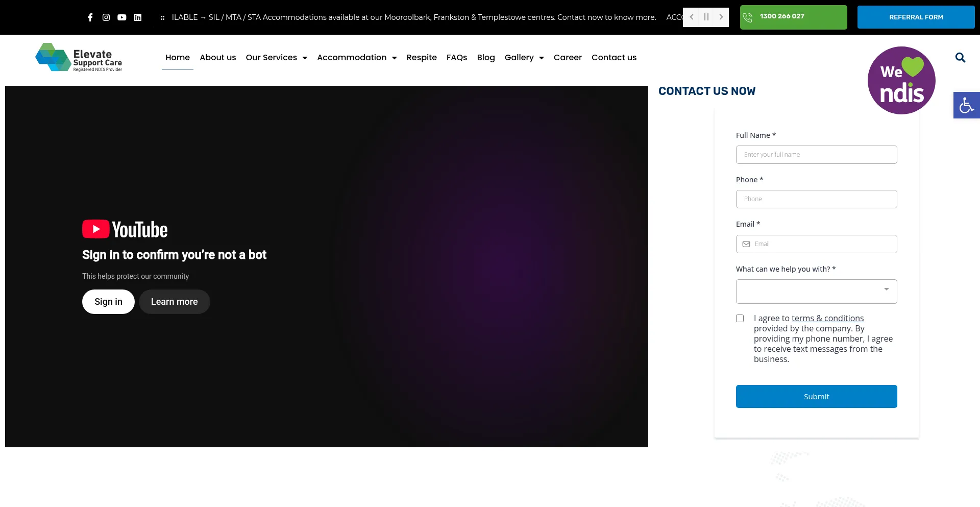This screenshot has width=980, height=507.
Task: Open the LinkedIn profile icon
Action: coord(138,17)
